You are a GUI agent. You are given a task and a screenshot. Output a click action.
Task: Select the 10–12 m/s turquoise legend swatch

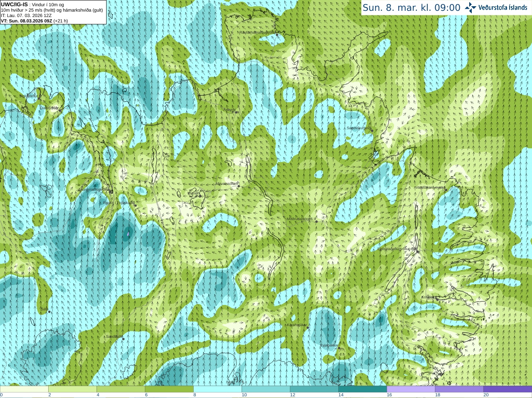(266, 389)
